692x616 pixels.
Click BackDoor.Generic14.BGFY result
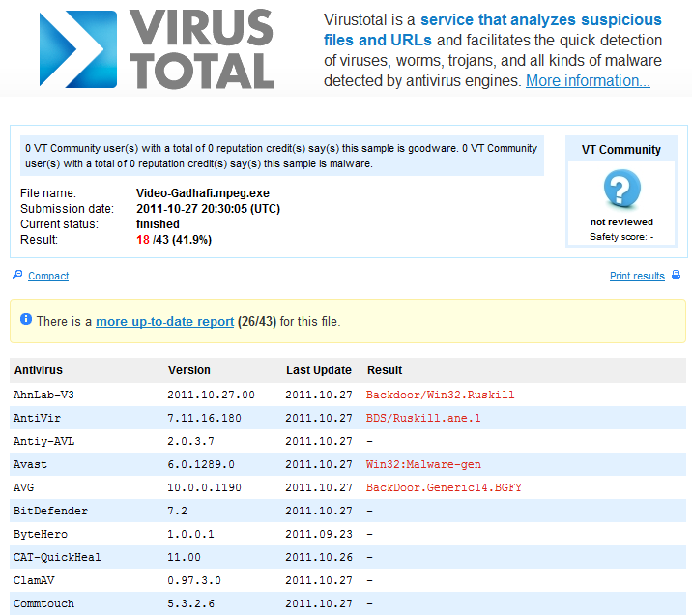(444, 487)
